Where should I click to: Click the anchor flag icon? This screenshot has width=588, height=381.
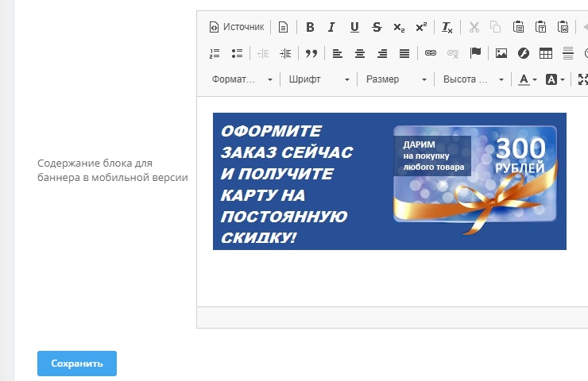coord(475,53)
